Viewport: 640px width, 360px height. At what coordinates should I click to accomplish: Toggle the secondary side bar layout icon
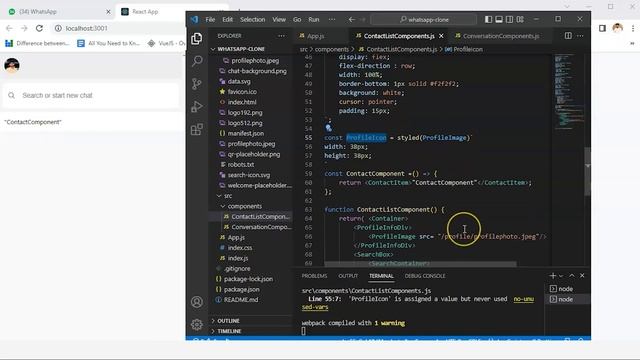tap(509, 19)
